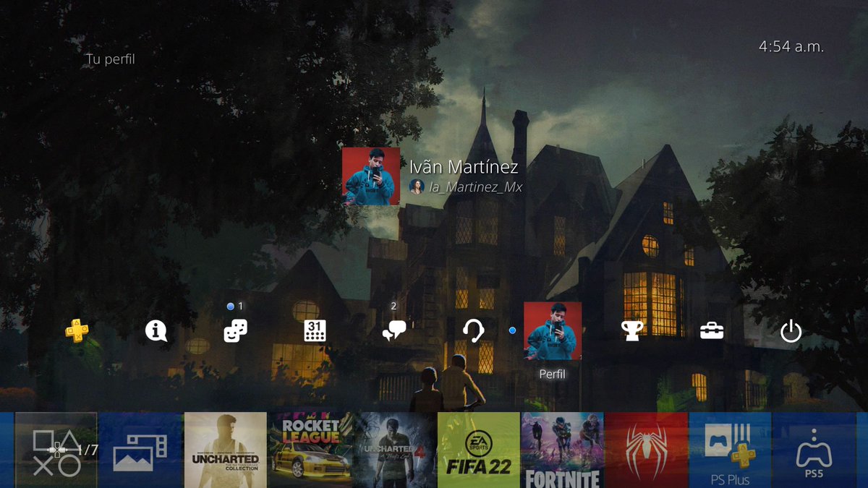Open the yellow PlayStation Plus icon in the function bar
The image size is (868, 488).
(77, 331)
